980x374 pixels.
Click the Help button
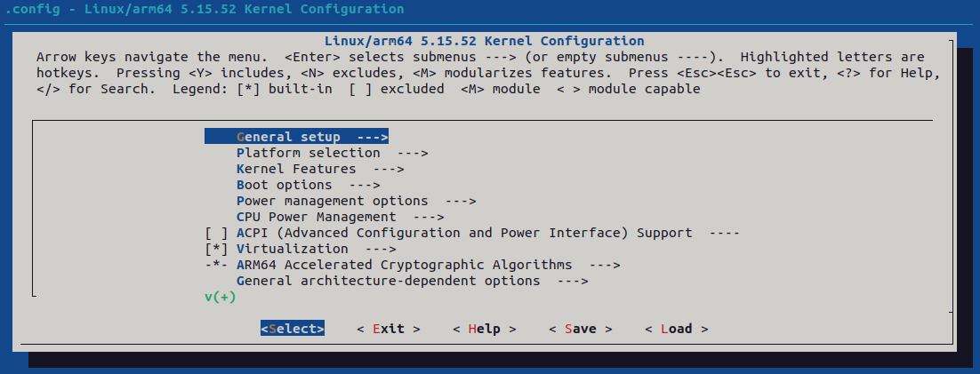(485, 329)
